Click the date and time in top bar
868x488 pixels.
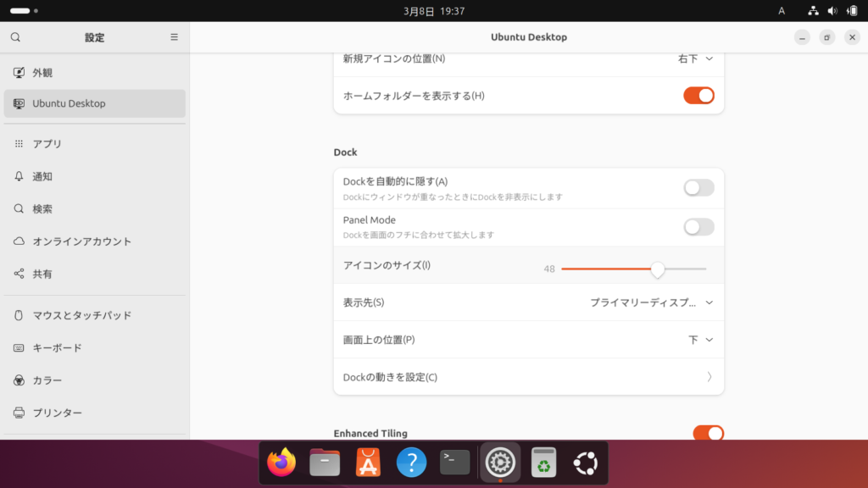point(434,11)
